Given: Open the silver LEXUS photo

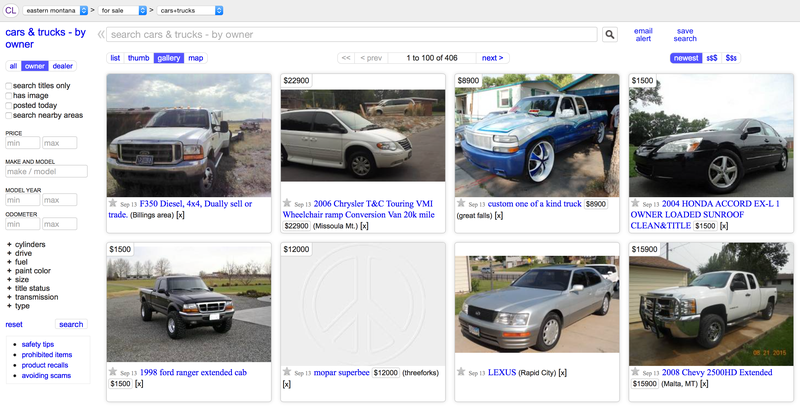Looking at the screenshot, I should (x=537, y=304).
